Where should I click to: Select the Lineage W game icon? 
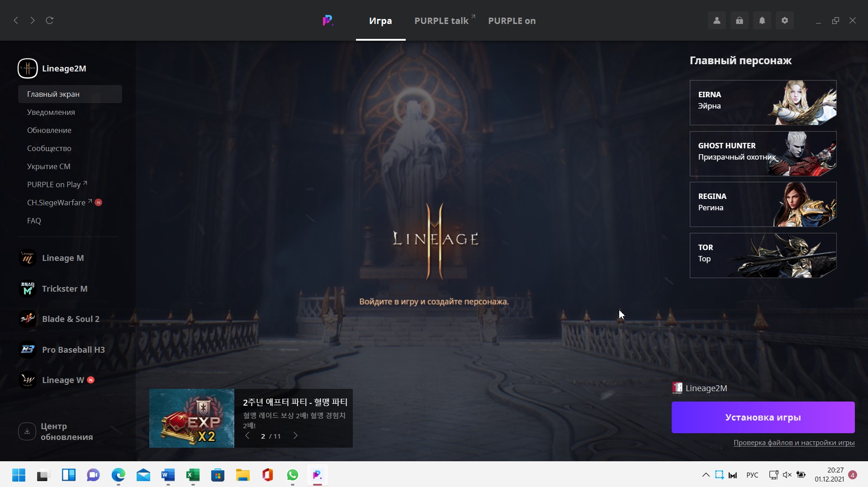tap(28, 380)
